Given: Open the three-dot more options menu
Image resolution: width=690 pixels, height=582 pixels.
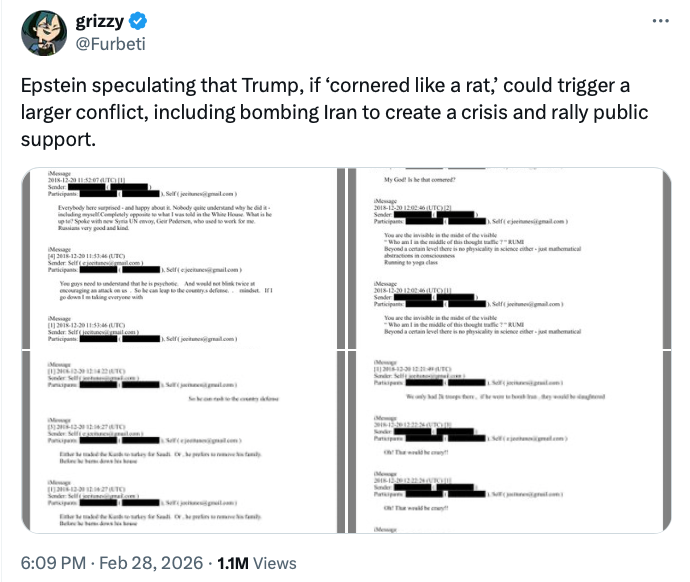Looking at the screenshot, I should 660,22.
